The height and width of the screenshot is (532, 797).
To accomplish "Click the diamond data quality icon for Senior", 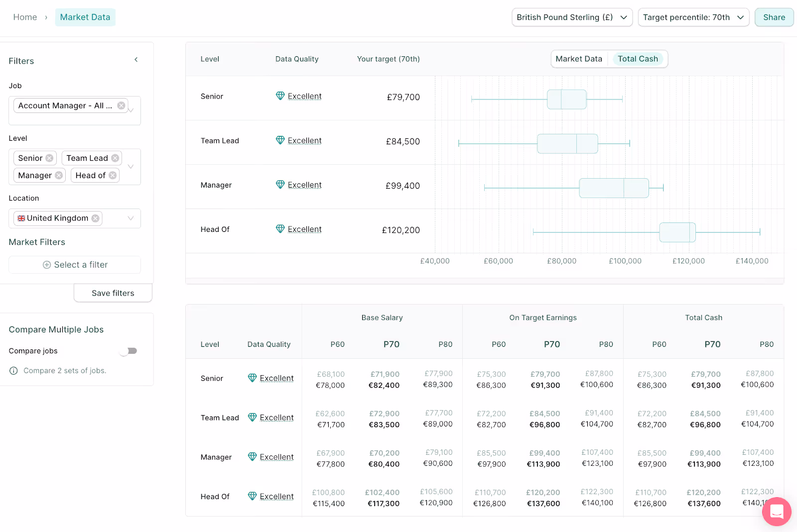I will (x=280, y=96).
